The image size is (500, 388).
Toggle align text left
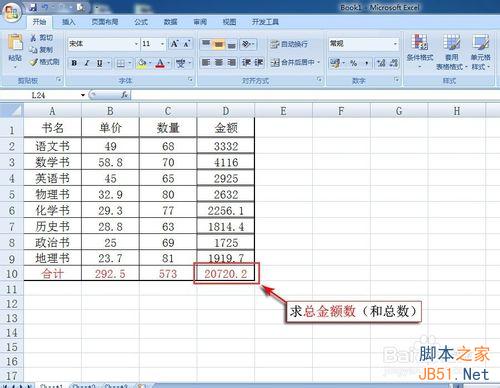click(x=206, y=62)
